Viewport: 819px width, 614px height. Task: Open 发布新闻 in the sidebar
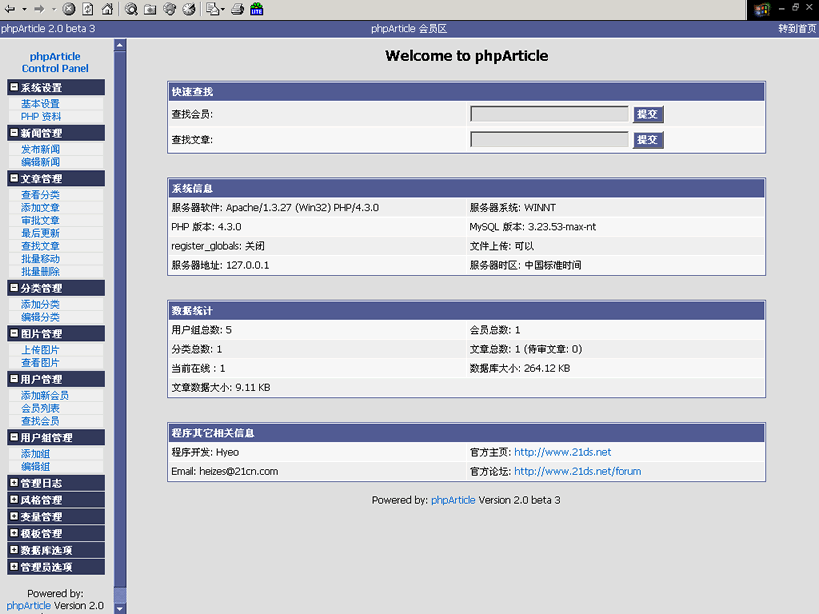[x=40, y=149]
